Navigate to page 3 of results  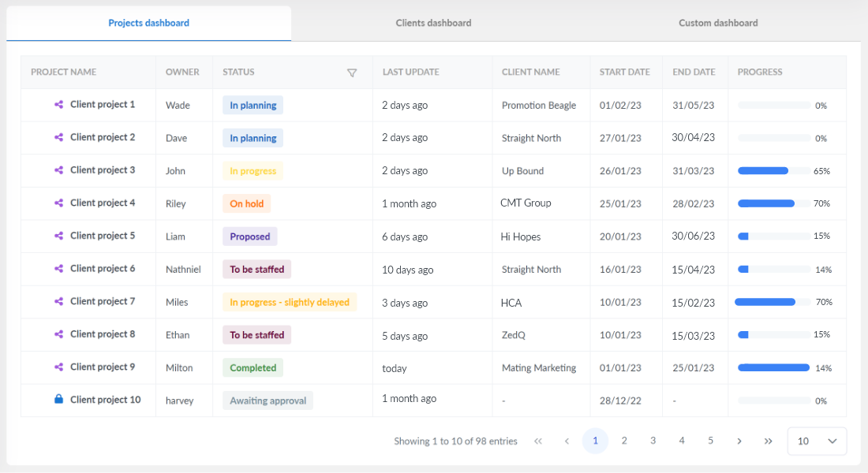(653, 441)
